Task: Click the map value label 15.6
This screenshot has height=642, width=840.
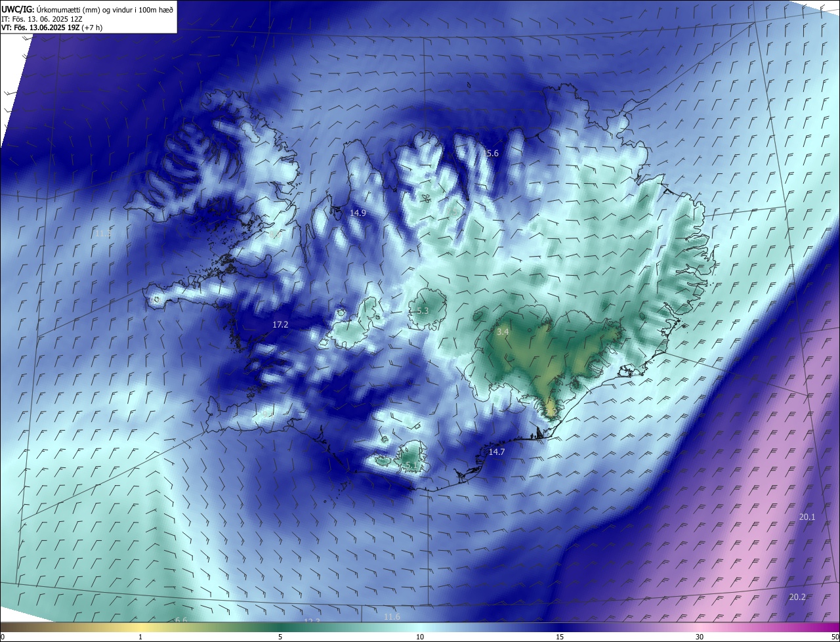Action: coord(492,153)
